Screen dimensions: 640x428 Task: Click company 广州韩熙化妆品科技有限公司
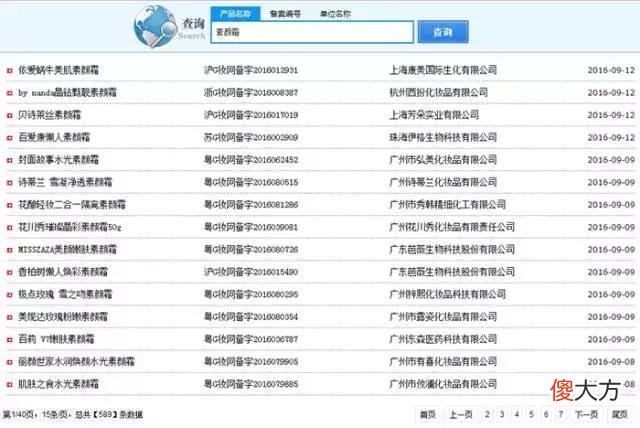click(x=448, y=295)
